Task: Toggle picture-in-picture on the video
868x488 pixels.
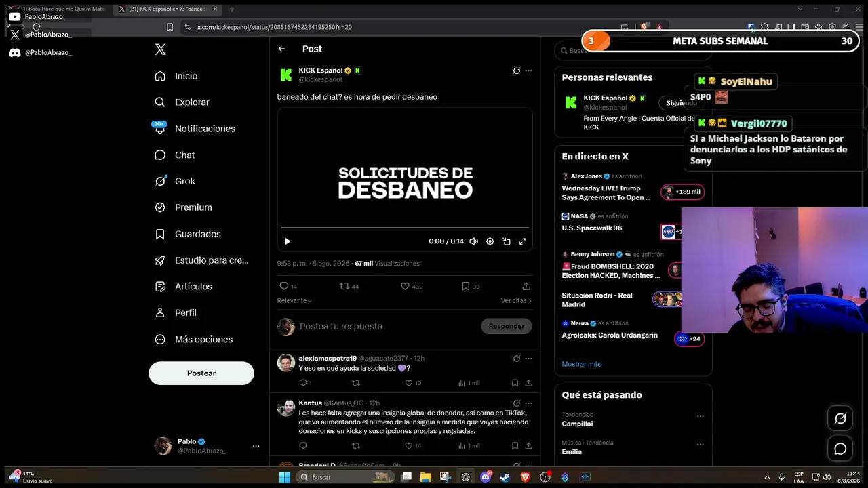Action: tap(507, 241)
